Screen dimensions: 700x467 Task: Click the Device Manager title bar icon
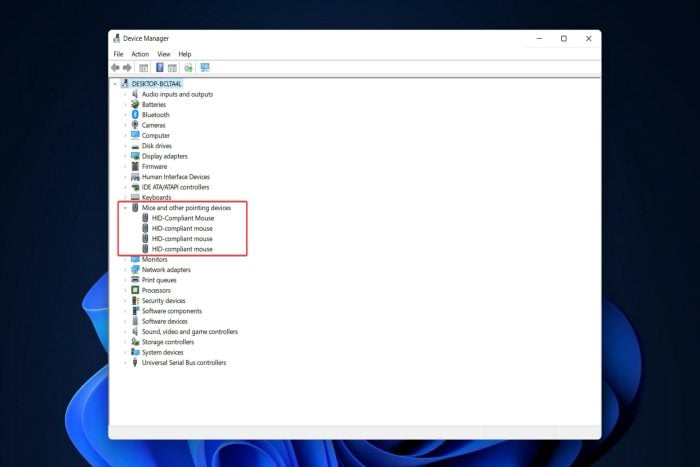117,38
